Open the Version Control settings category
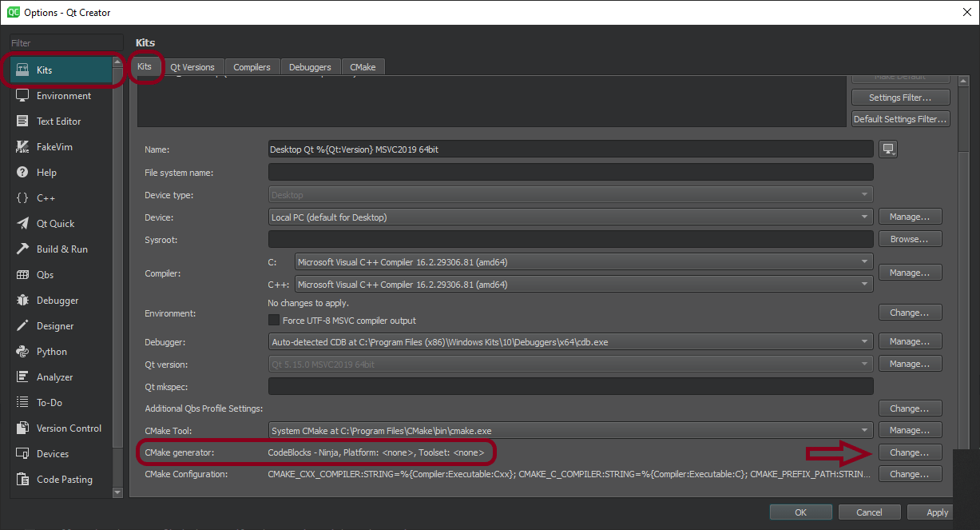 point(61,428)
